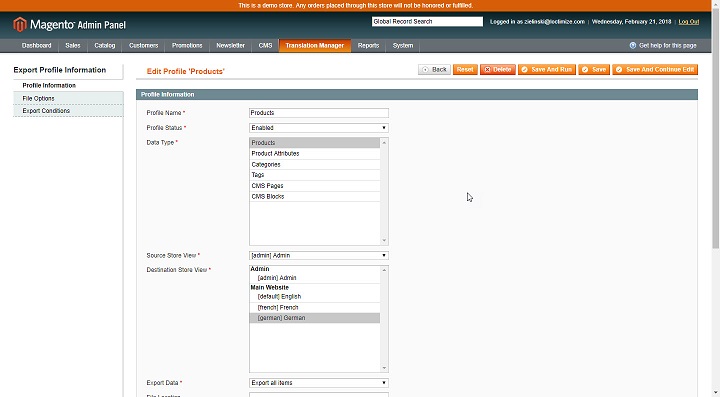Select Products in Data Type list

click(x=315, y=143)
